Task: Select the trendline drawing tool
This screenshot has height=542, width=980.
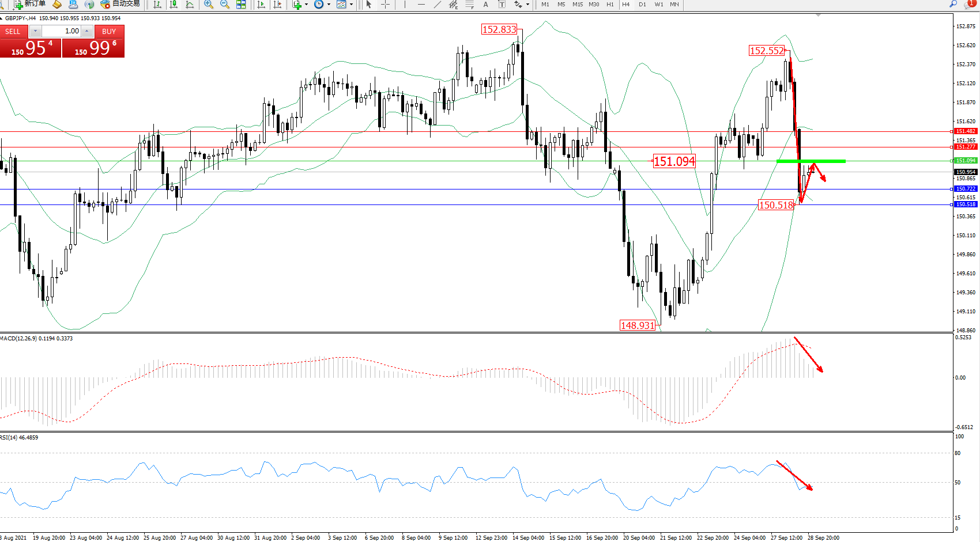Action: (x=438, y=5)
